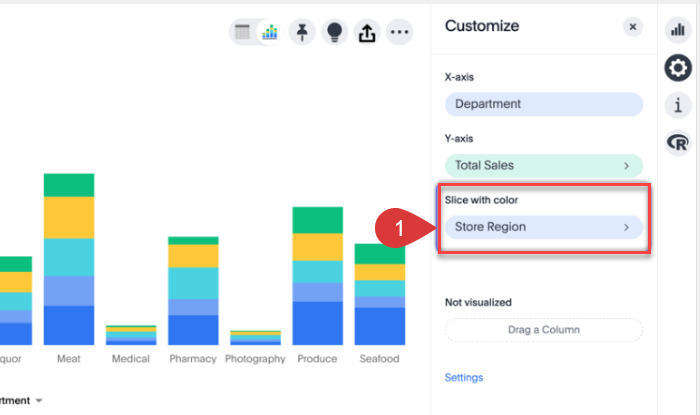This screenshot has width=700, height=415.
Task: Pin this chart to a pinboard
Action: [x=301, y=32]
